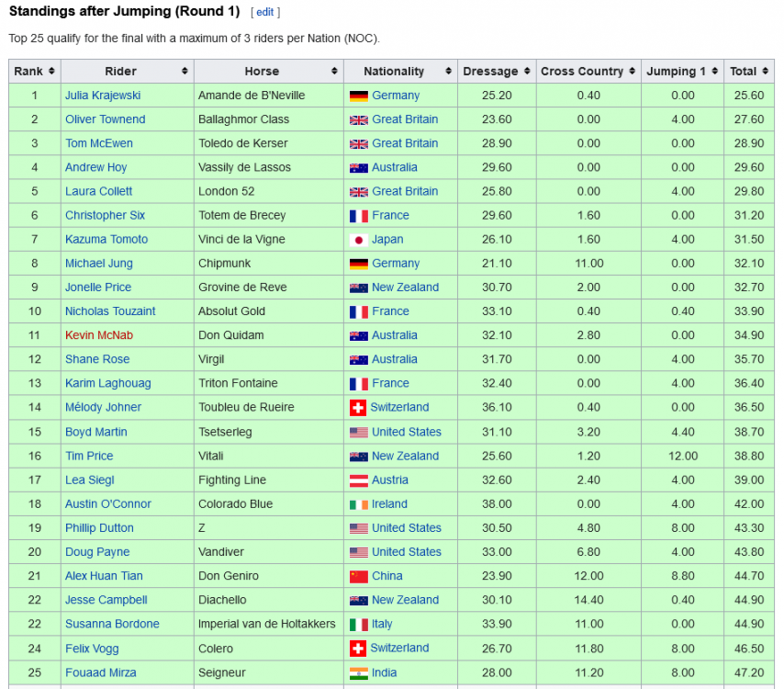Sort Dressage scores via header arrows
The width and height of the screenshot is (784, 689).
pyautogui.click(x=527, y=71)
